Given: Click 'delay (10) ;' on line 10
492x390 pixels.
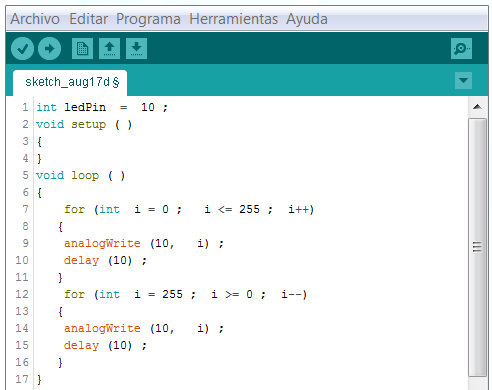Looking at the screenshot, I should click(105, 261).
